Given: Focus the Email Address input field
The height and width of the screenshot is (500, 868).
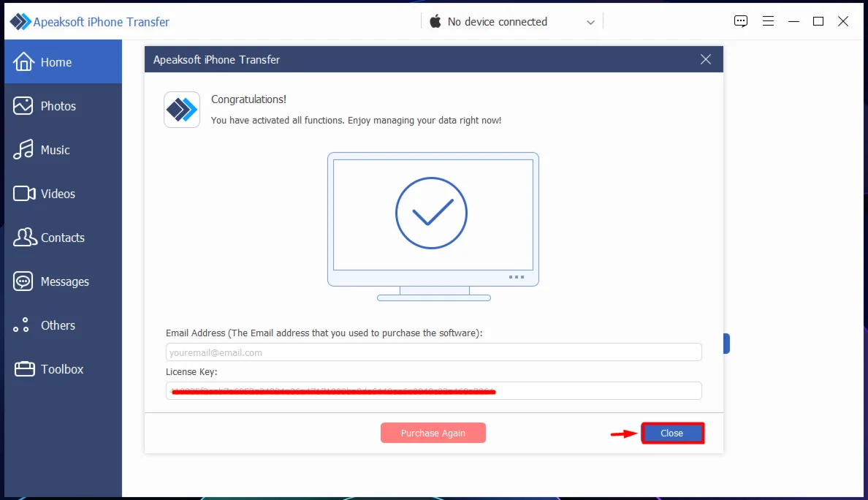Looking at the screenshot, I should 433,352.
